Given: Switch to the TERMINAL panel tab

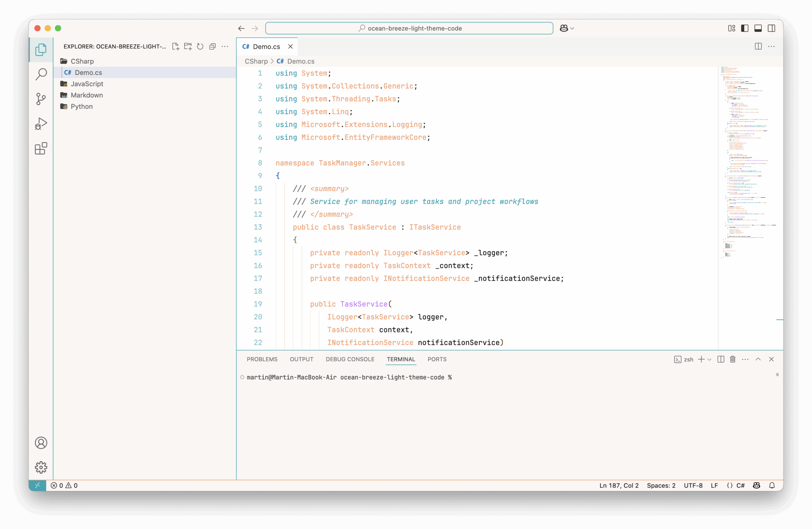Looking at the screenshot, I should point(401,359).
